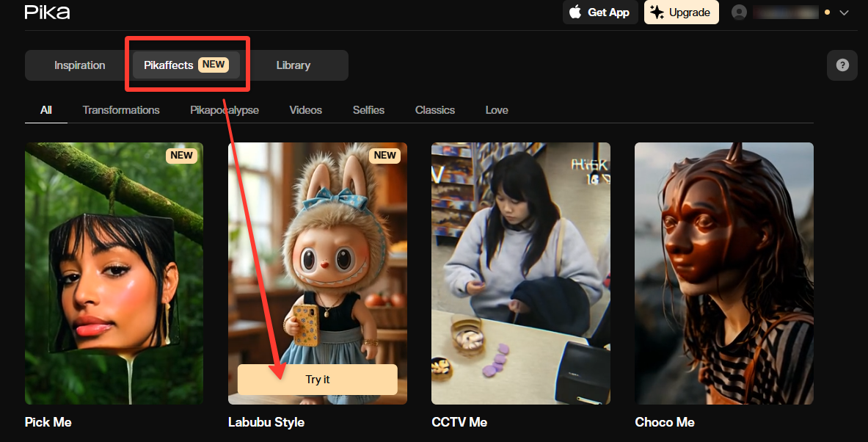The height and width of the screenshot is (442, 868).
Task: Open the Classics category
Action: [x=435, y=110]
